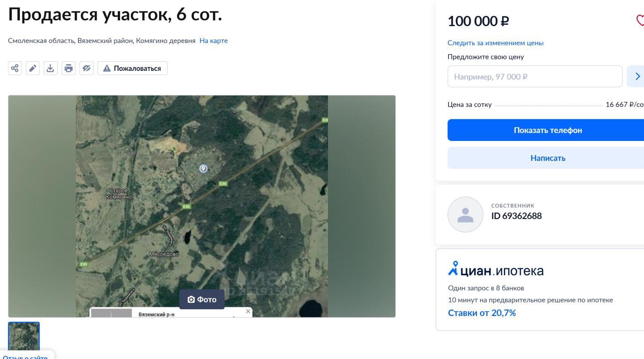Report listing via Пожаловаться button
This screenshot has width=644, height=359.
click(x=133, y=68)
